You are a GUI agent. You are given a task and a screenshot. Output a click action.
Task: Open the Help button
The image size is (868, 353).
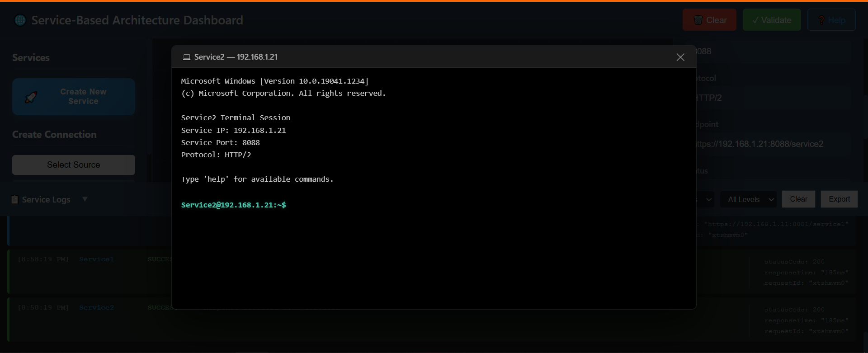[x=831, y=20]
